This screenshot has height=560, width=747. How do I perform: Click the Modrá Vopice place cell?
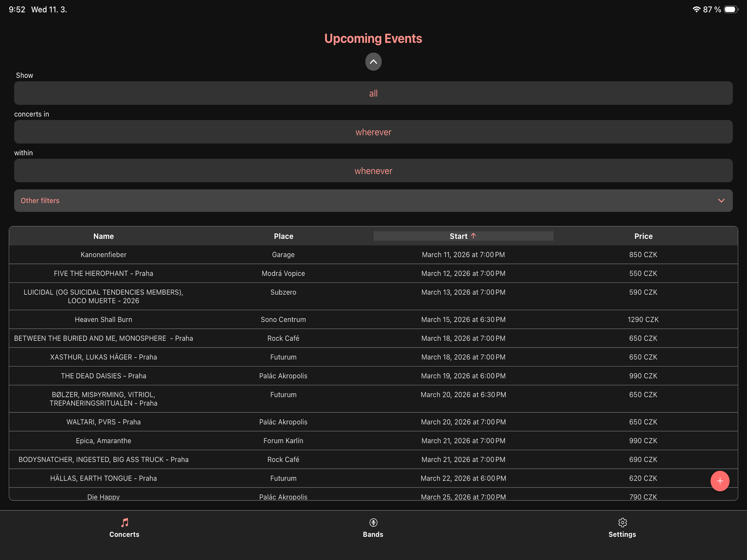click(283, 274)
